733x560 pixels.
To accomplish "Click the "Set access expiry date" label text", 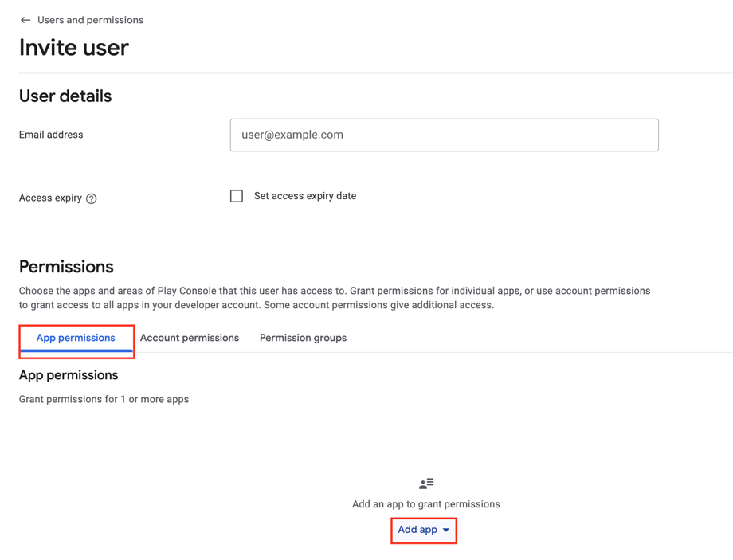I will click(x=305, y=196).
